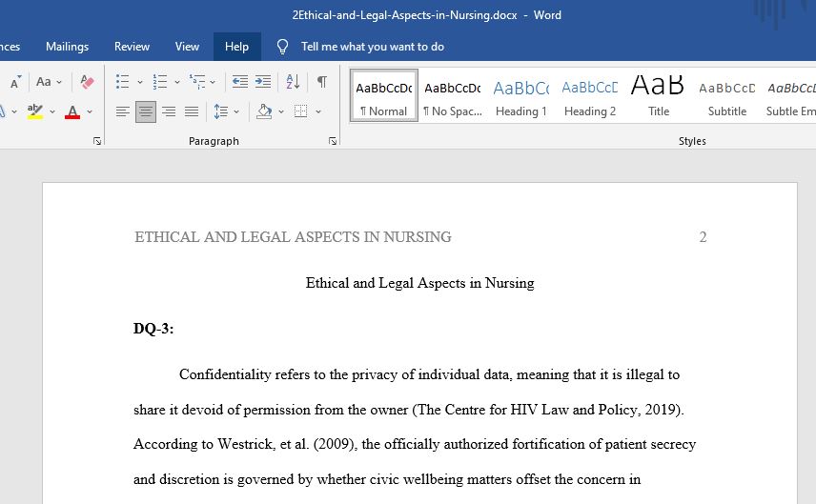Viewport: 816px width, 504px height.
Task: Start a numbered list
Action: (160, 82)
